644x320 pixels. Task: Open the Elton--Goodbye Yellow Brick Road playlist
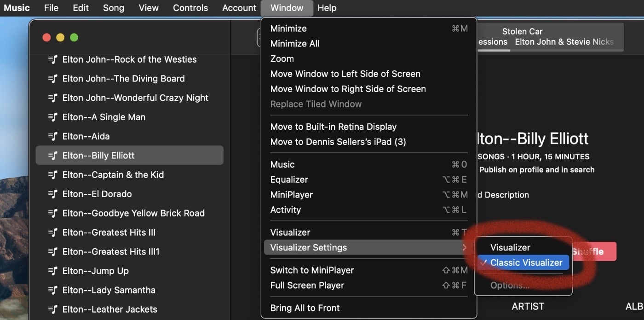pos(133,213)
